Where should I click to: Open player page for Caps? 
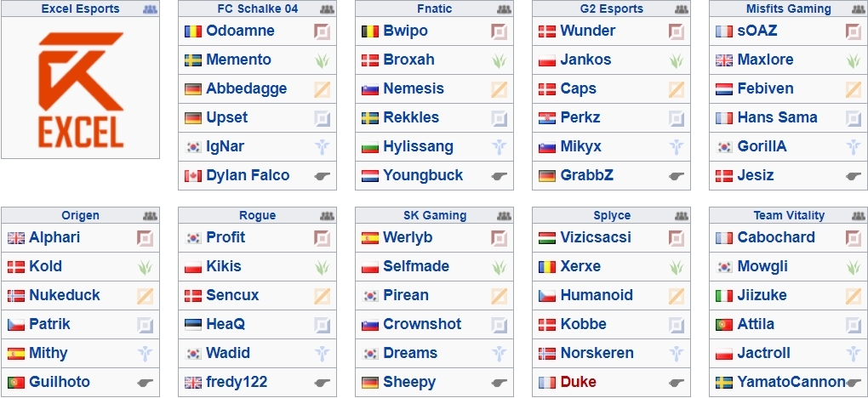point(579,88)
